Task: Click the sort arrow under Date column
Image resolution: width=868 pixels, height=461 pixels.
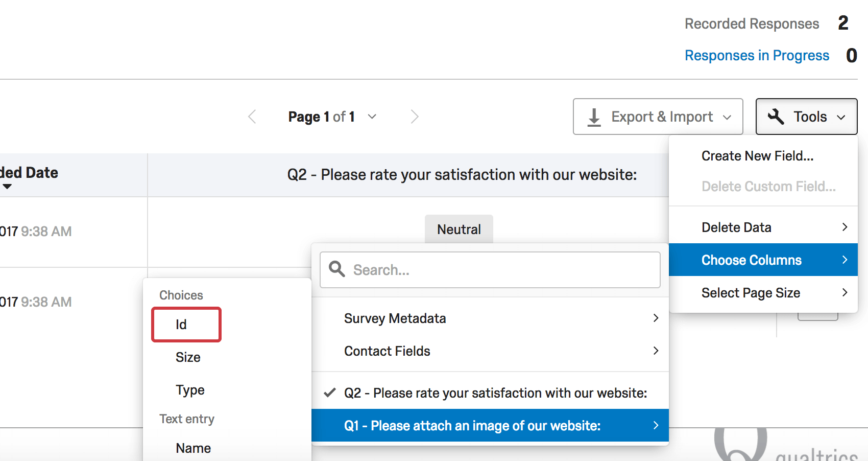Action: click(7, 187)
